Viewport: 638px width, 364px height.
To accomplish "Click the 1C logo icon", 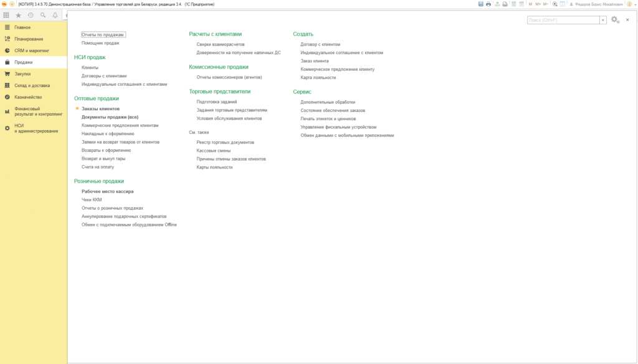I will pos(4,4).
